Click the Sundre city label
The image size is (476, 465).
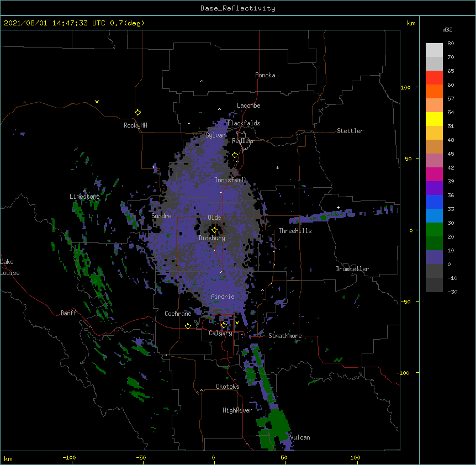(x=161, y=216)
